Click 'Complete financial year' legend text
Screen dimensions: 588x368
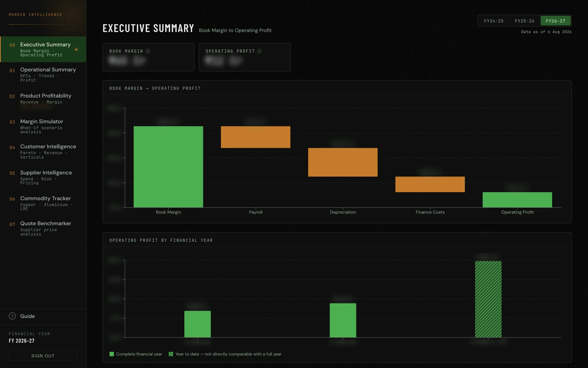point(139,354)
